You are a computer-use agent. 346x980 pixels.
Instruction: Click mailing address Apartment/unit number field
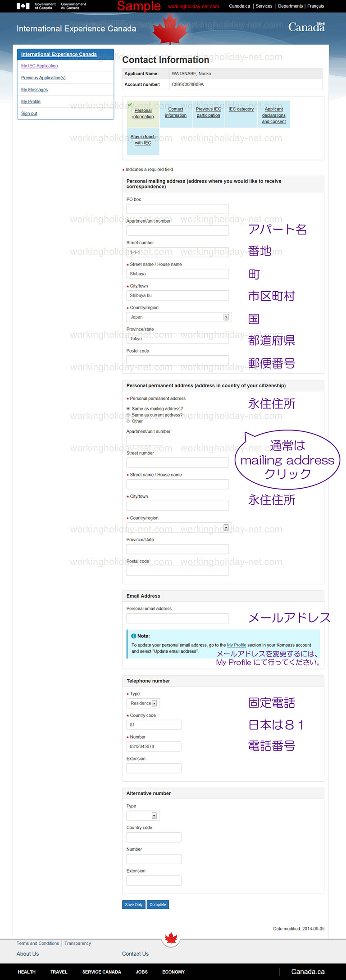point(178,230)
